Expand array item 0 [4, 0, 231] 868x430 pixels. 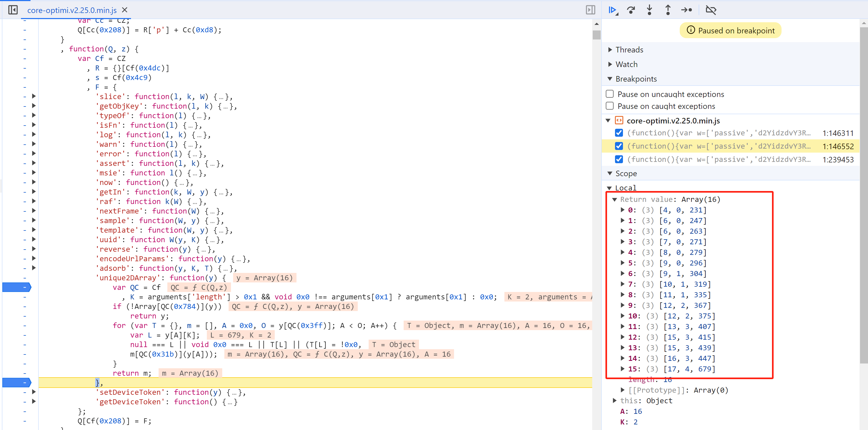tap(622, 210)
